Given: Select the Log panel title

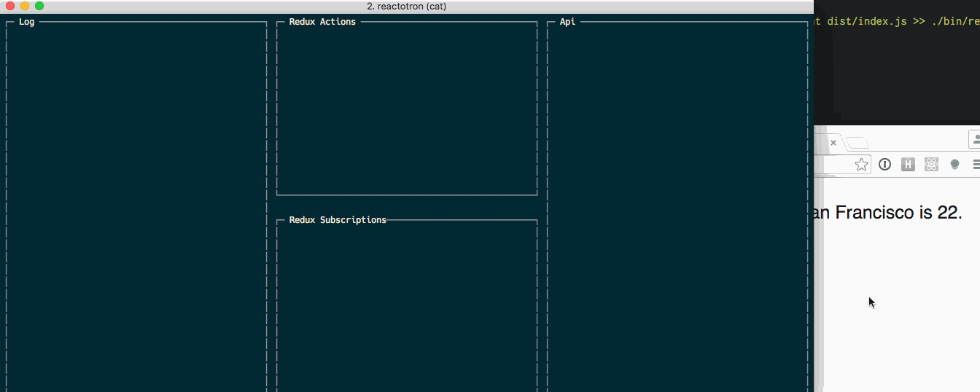Looking at the screenshot, I should click(26, 22).
